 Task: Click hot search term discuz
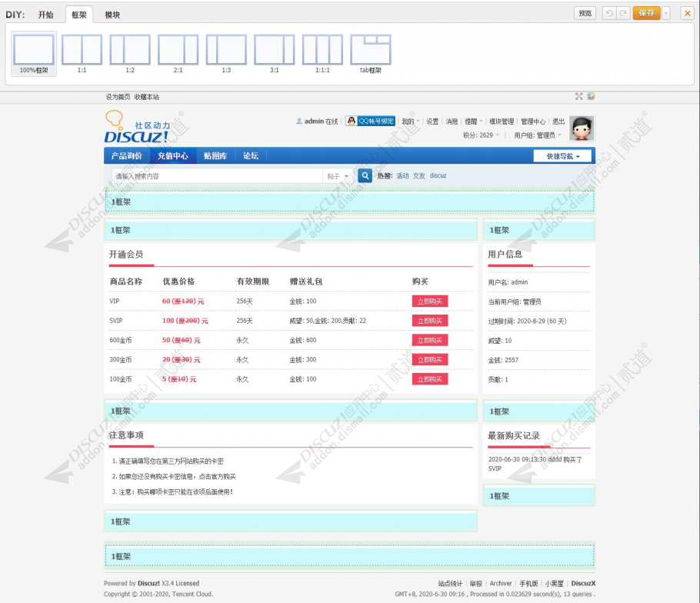(438, 175)
